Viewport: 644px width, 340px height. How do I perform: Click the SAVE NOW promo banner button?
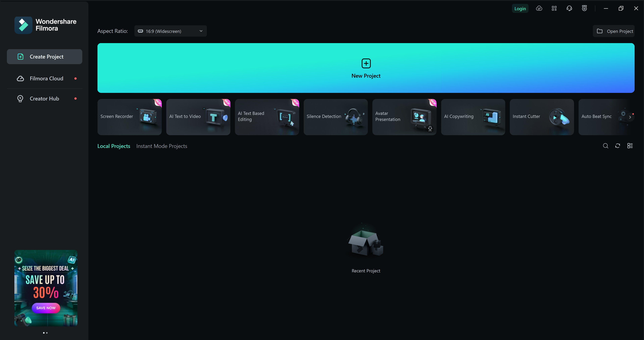point(46,308)
